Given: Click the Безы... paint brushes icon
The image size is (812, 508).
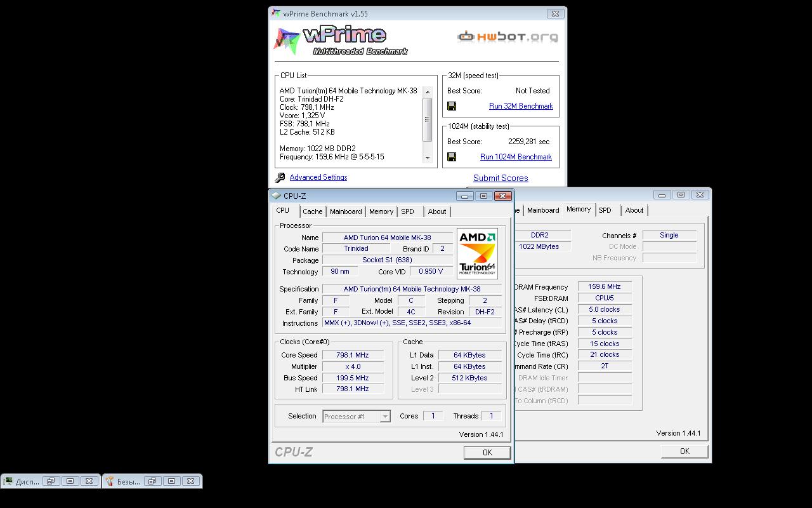Looking at the screenshot, I should click(x=110, y=481).
